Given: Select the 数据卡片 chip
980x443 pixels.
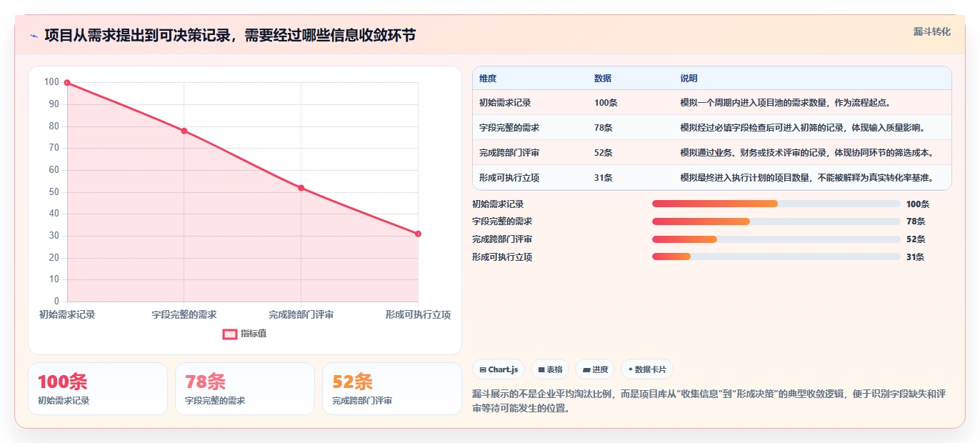Looking at the screenshot, I should click(x=647, y=369).
